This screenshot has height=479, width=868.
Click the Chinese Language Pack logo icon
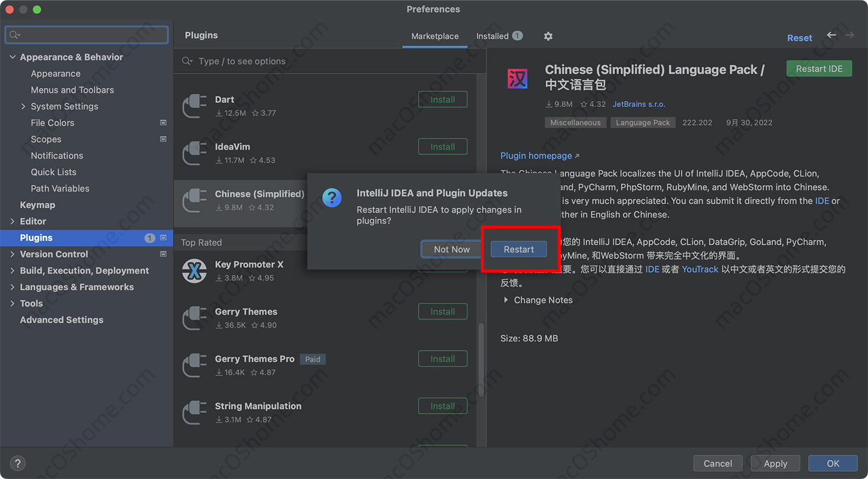pos(517,78)
